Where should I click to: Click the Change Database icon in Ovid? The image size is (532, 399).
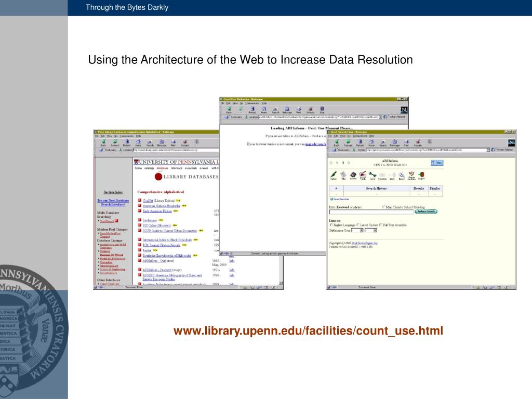pyautogui.click(x=411, y=176)
